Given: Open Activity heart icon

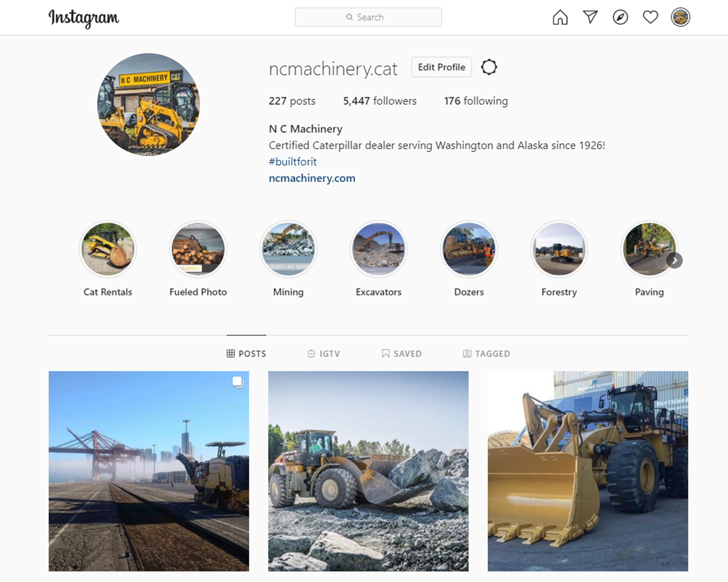Looking at the screenshot, I should click(x=650, y=17).
